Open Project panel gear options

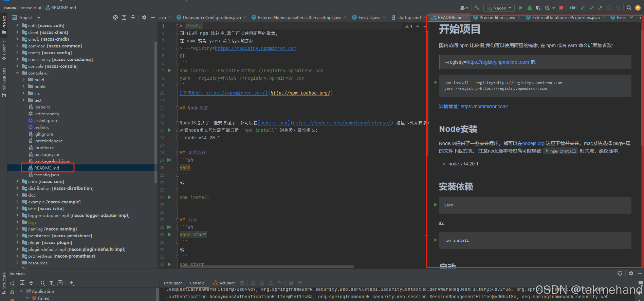[144, 17]
